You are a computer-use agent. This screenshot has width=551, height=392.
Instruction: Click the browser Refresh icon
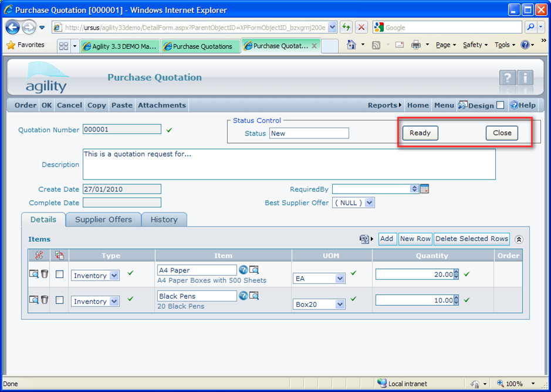click(x=346, y=28)
